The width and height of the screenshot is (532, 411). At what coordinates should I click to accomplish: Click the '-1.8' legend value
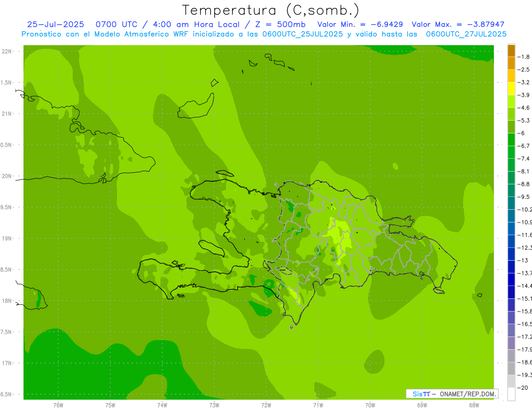[524, 57]
